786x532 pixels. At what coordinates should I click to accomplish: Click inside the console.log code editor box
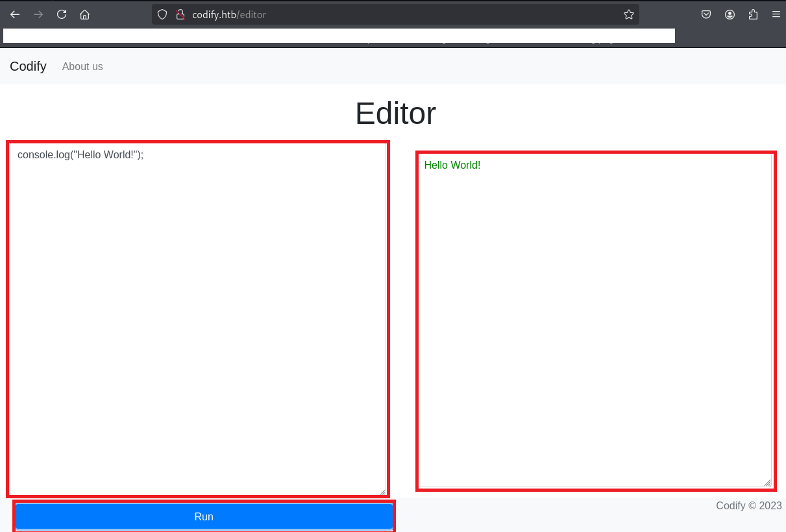click(x=197, y=318)
